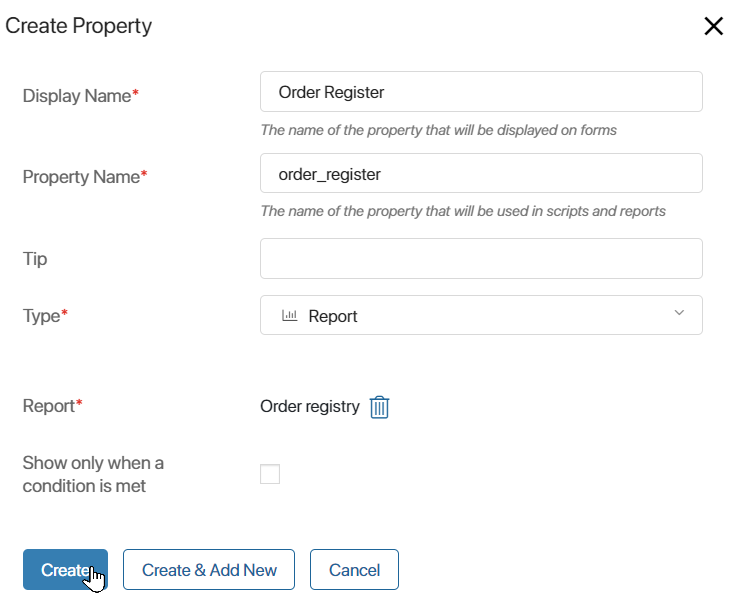Focus the Display Name input field
Screen dimensions: 729x597
[x=481, y=92]
